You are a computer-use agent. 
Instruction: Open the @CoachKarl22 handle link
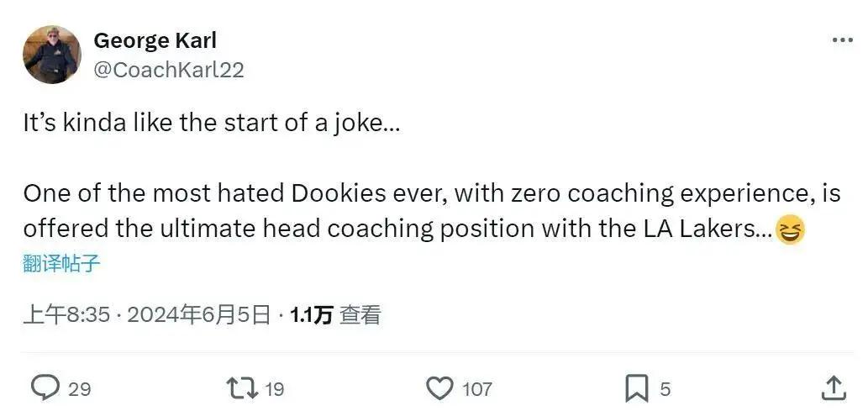169,71
